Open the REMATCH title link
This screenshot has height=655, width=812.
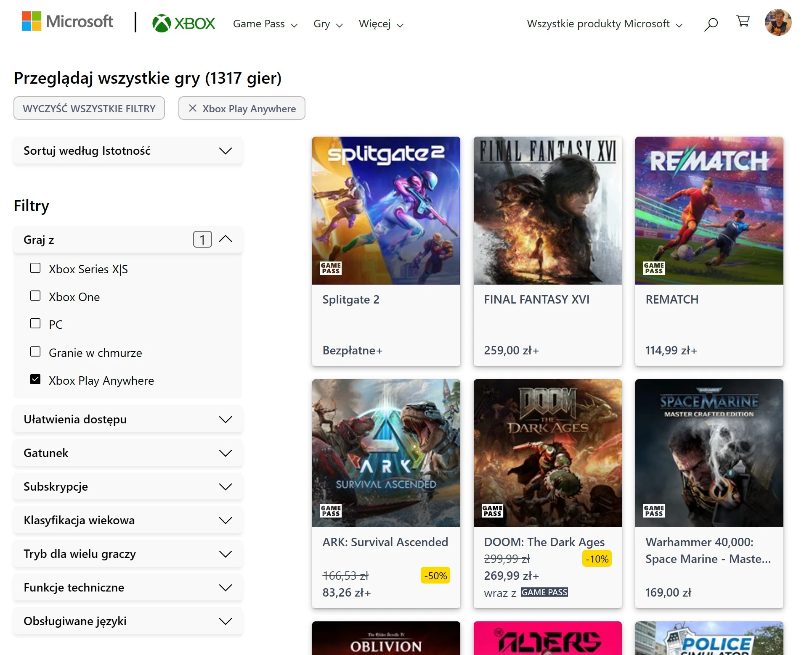point(672,299)
